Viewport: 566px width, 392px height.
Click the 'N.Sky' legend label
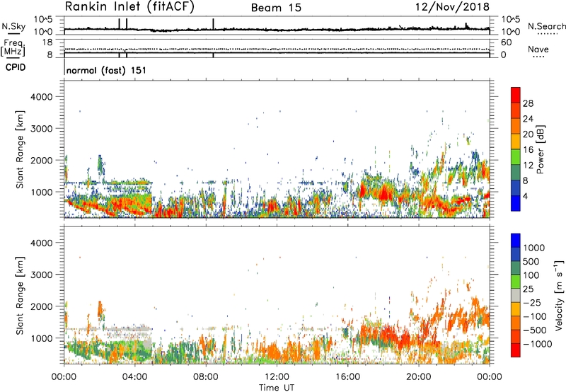[13, 26]
